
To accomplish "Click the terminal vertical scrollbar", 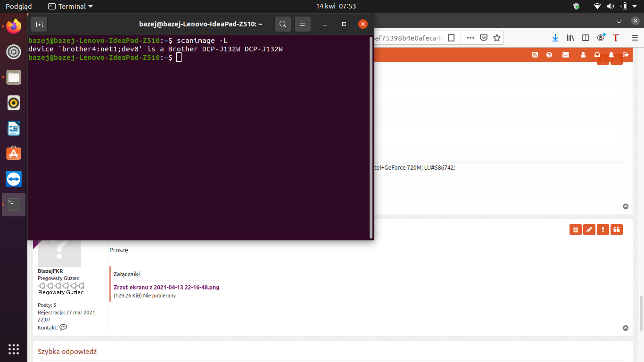I will (371, 137).
